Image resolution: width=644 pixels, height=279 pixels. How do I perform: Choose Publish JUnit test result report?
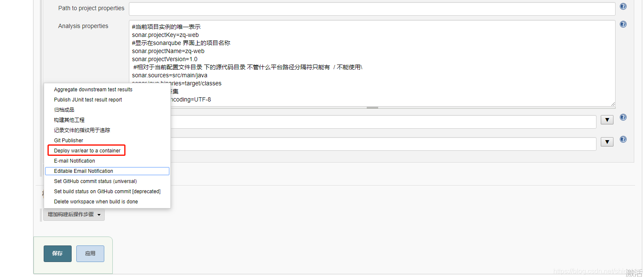pyautogui.click(x=88, y=99)
